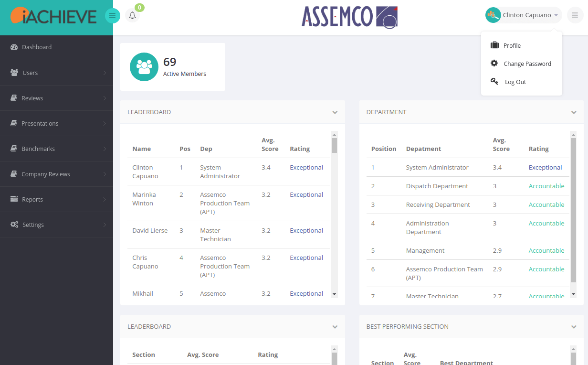Open Users in the sidebar
This screenshot has height=365, width=588.
tap(56, 73)
